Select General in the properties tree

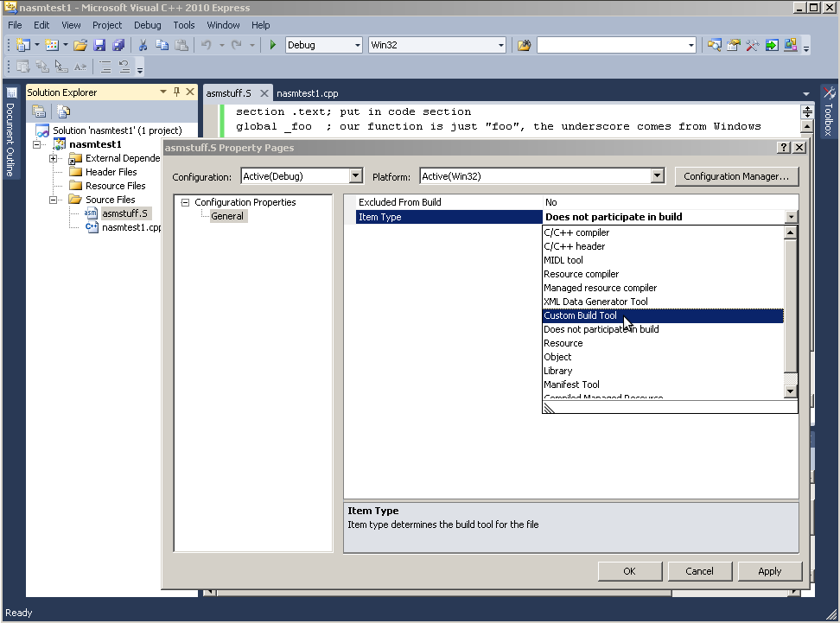coord(227,216)
